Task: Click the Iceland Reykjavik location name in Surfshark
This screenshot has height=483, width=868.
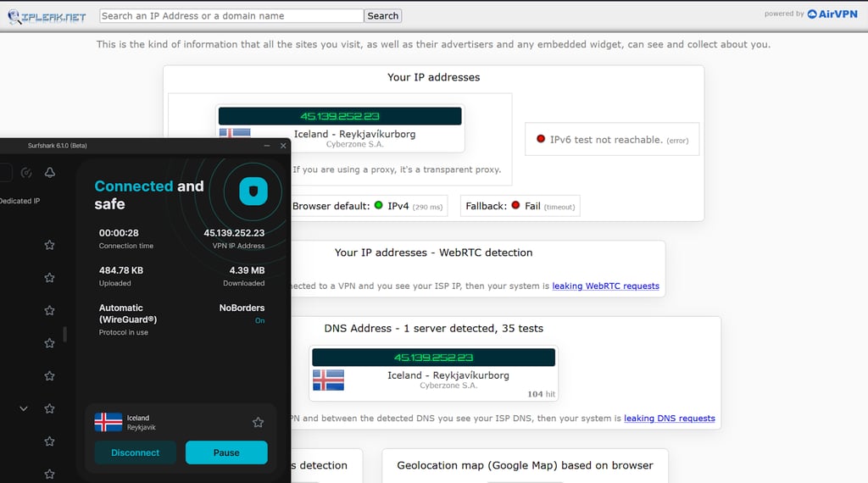Action: click(142, 423)
